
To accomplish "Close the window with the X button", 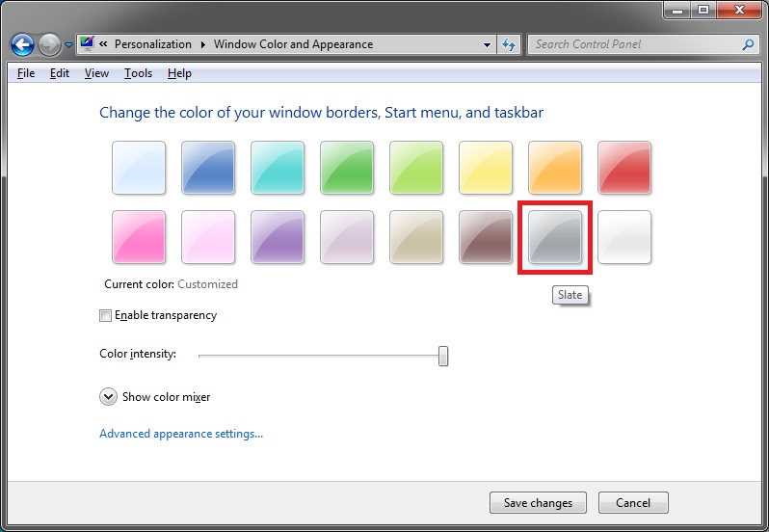I will click(739, 10).
